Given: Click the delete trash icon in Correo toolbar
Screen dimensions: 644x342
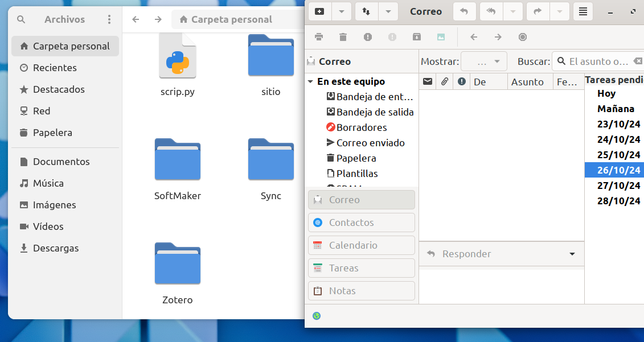Looking at the screenshot, I should pyautogui.click(x=343, y=37).
